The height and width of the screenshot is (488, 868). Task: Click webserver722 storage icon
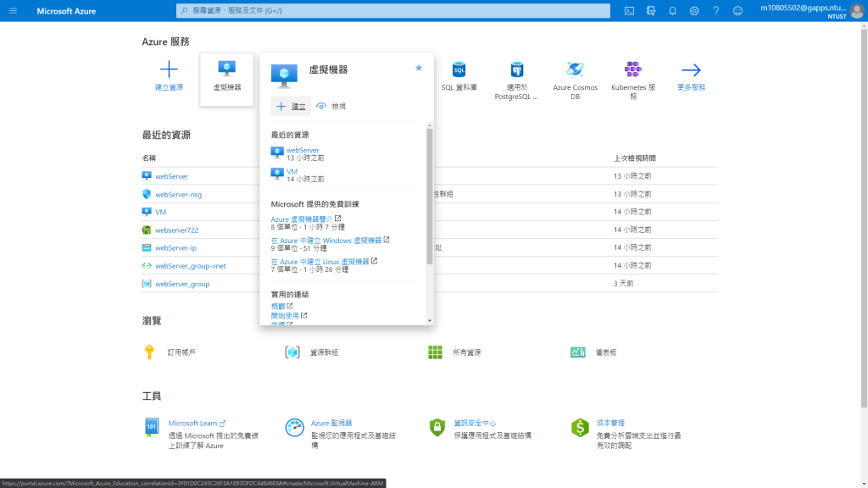146,230
